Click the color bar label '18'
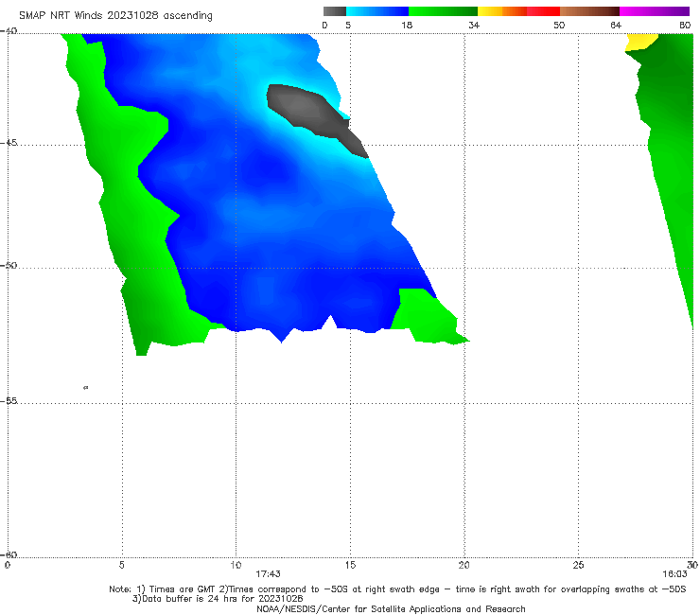Image resolution: width=700 pixels, height=615 pixels. point(407,26)
